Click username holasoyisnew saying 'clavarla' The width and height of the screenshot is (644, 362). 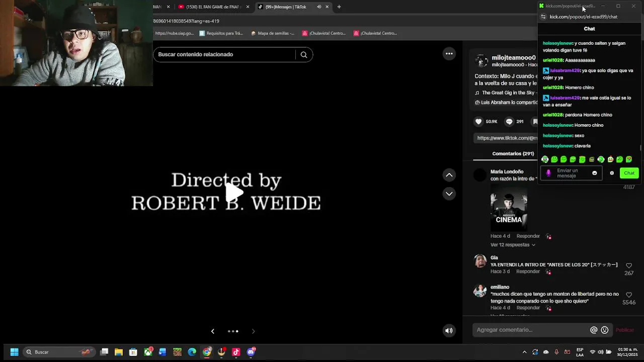coord(557,146)
